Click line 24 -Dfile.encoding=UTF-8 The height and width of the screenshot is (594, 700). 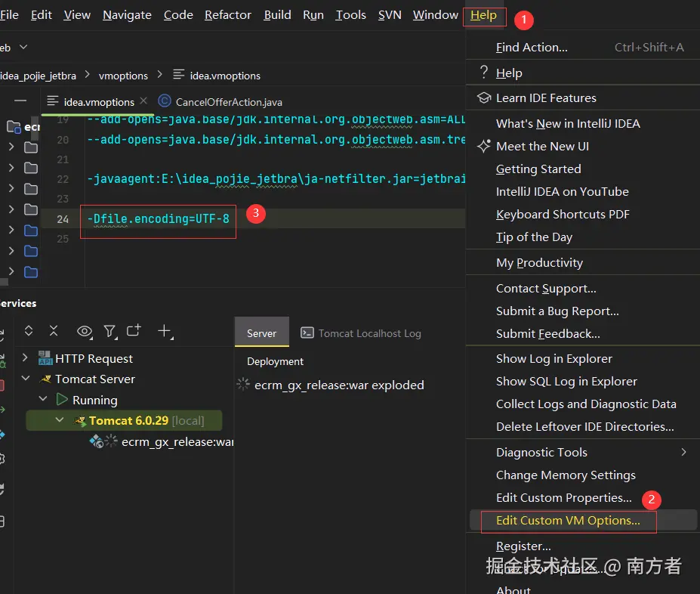[158, 219]
